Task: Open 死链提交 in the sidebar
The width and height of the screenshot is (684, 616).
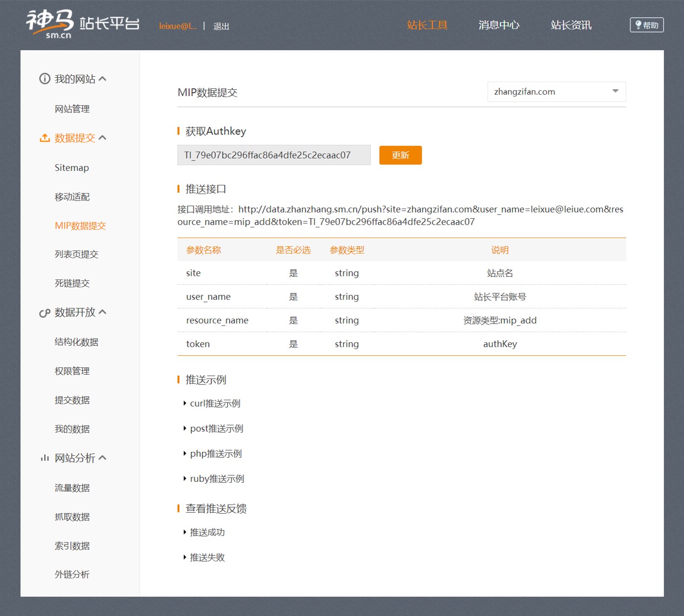Action: pos(72,283)
